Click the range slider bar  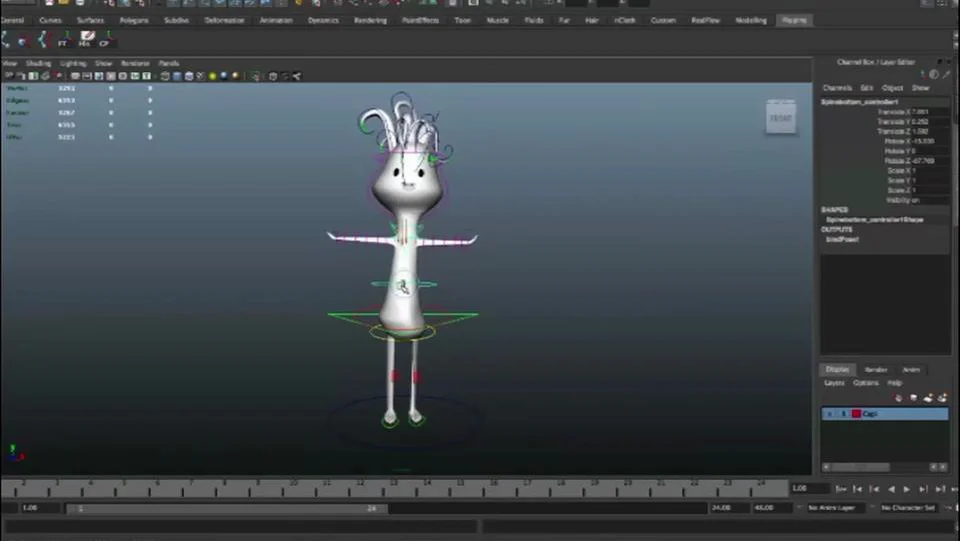click(x=227, y=509)
